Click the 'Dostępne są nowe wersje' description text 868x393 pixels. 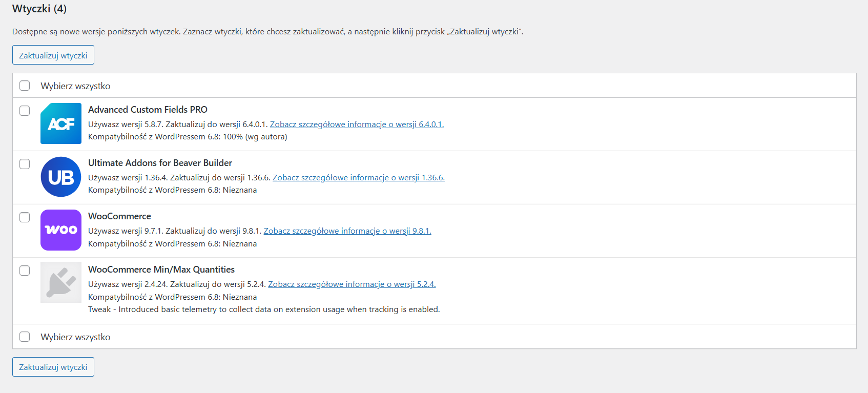267,32
